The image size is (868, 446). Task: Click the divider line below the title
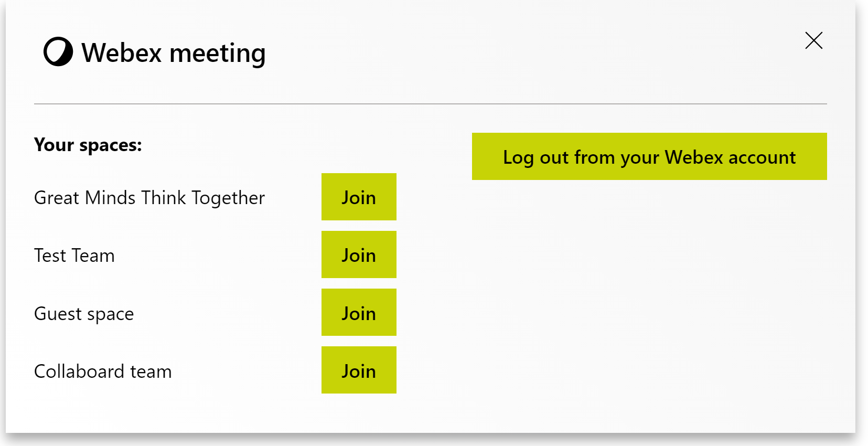pos(431,104)
